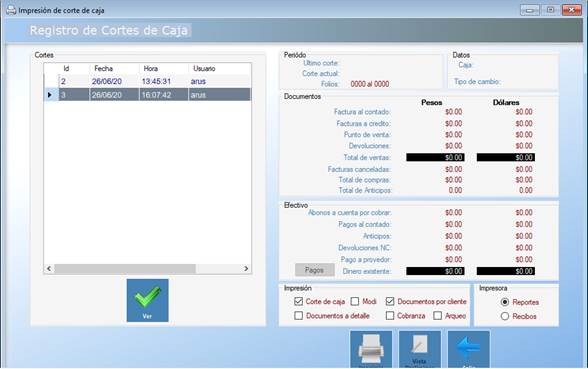Click the Usuario column header
This screenshot has height=369, width=588.
pyautogui.click(x=220, y=69)
